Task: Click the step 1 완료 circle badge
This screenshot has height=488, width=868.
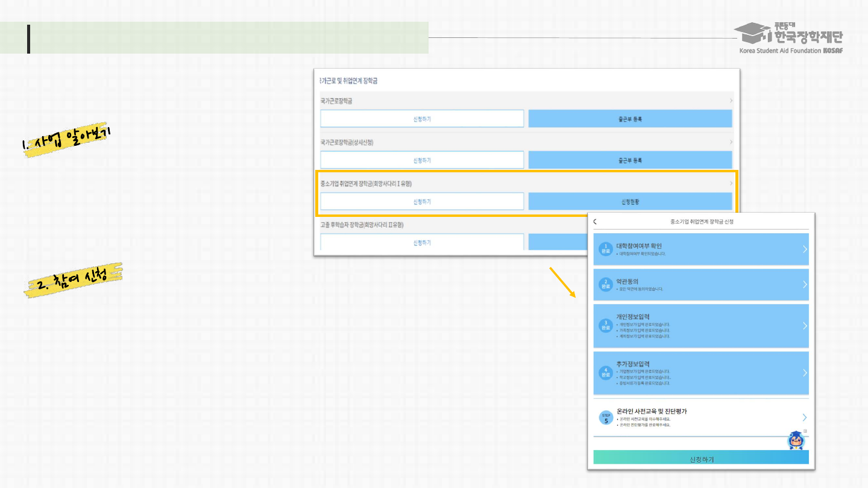Action: click(606, 249)
